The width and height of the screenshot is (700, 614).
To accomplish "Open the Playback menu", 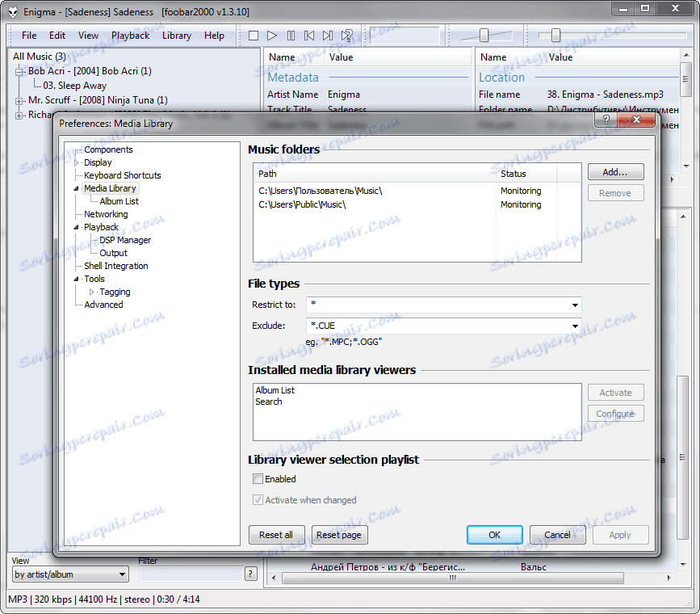I will pyautogui.click(x=130, y=36).
